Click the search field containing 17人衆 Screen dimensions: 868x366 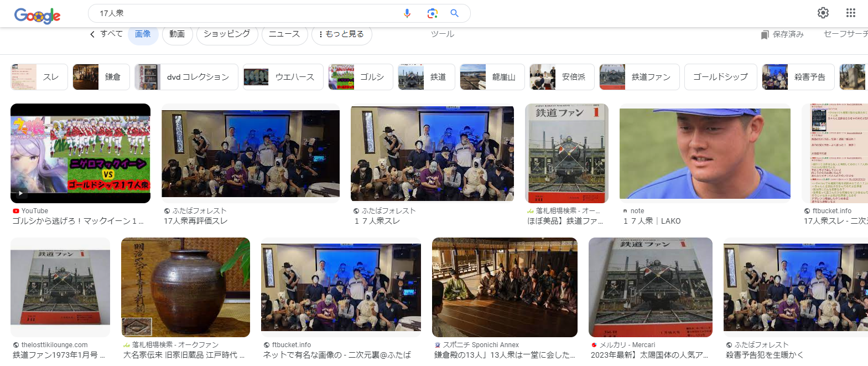[x=243, y=13]
